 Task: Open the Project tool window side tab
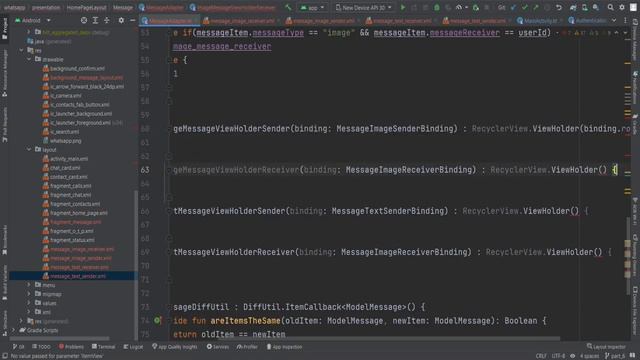click(4, 29)
